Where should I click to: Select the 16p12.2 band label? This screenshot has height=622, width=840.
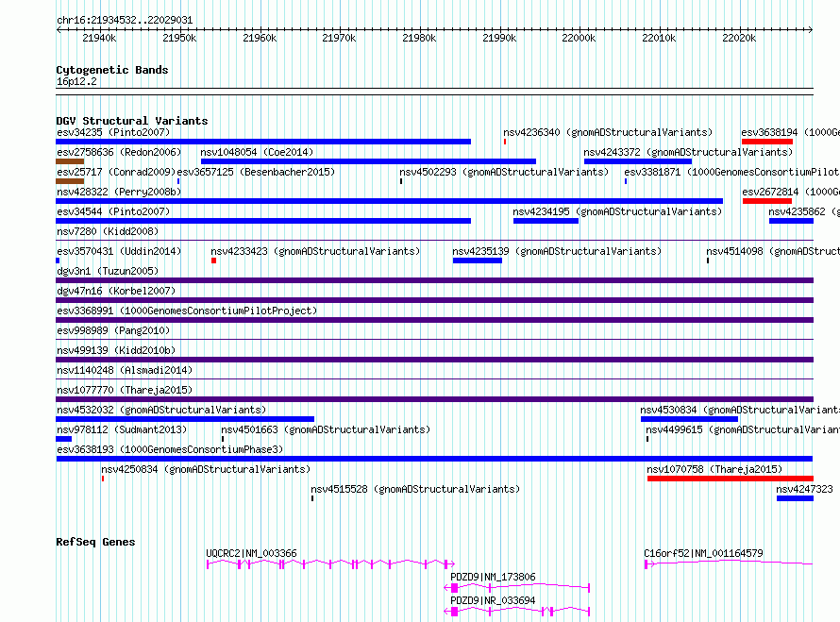point(76,81)
